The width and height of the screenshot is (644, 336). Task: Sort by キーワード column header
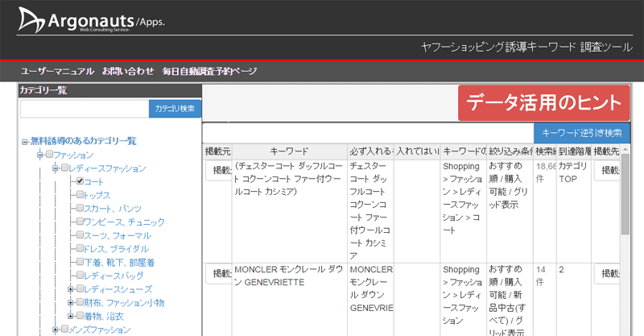point(290,151)
